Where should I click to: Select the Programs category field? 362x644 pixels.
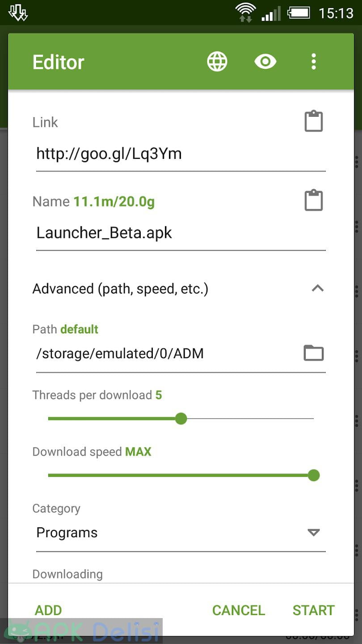(x=170, y=533)
